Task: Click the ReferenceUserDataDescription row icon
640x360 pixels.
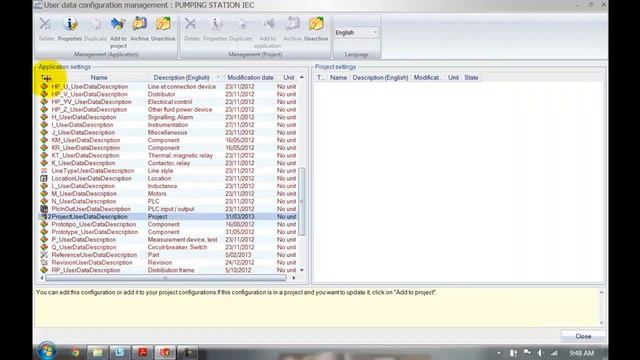Action: (x=44, y=255)
